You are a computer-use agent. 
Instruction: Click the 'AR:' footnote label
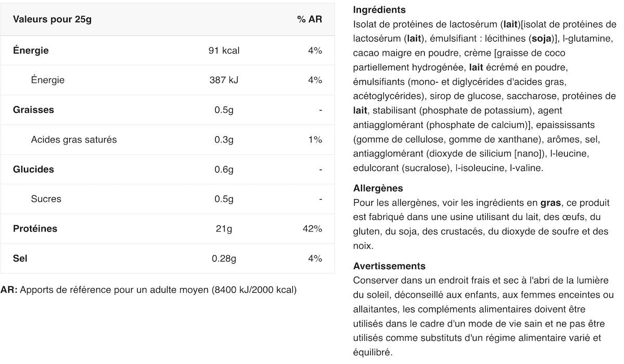(x=9, y=290)
